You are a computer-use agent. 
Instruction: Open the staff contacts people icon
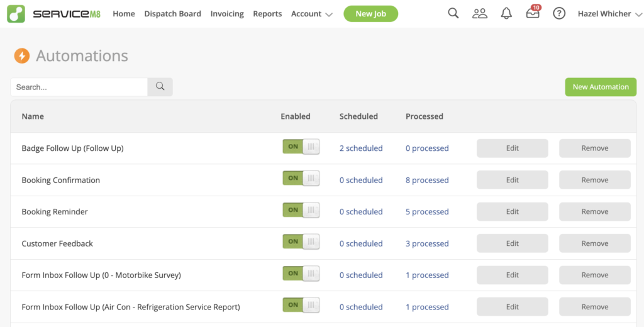479,14
